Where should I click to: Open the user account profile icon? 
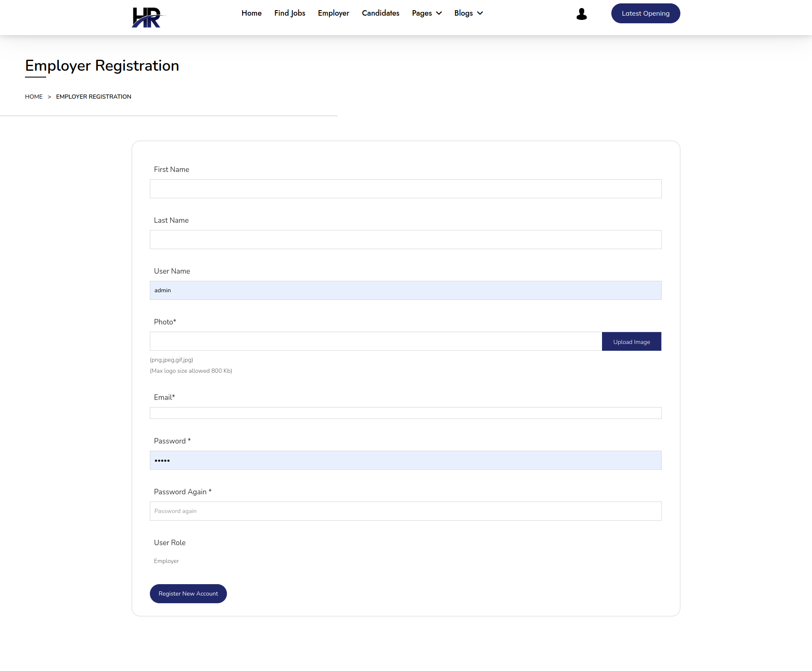[x=581, y=14]
